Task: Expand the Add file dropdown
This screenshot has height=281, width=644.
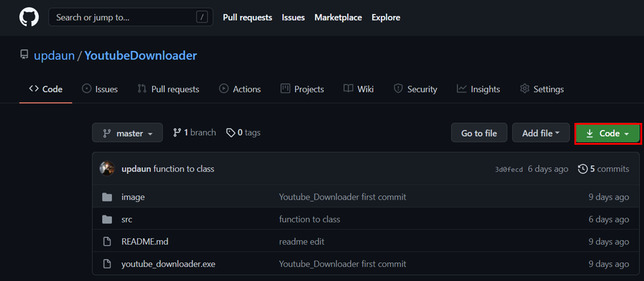Action: pos(541,133)
